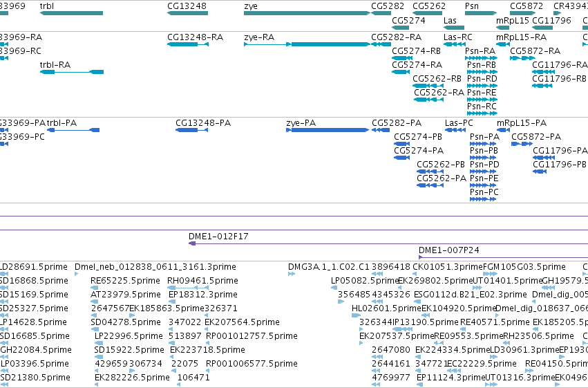
Task: Select transcript Psn-RB
Action: pos(482,72)
